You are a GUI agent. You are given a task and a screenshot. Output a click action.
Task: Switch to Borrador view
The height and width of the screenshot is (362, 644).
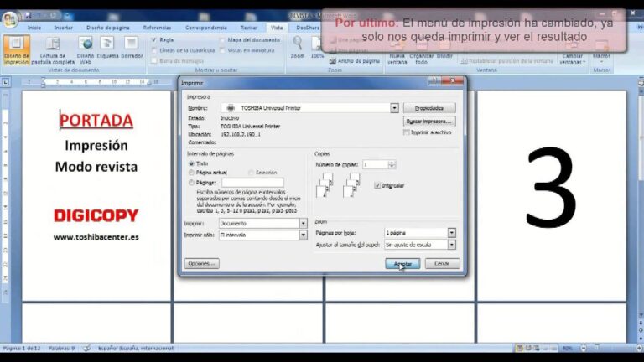(x=132, y=48)
